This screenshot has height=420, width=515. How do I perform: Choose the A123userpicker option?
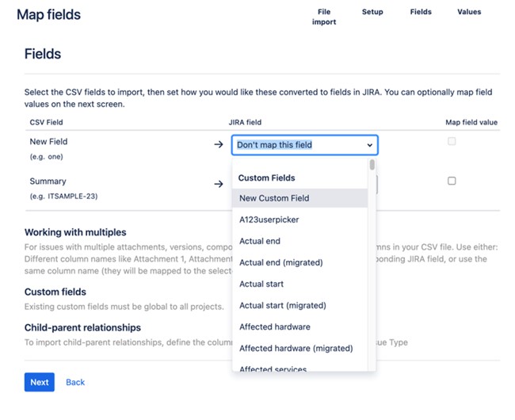tap(299, 220)
